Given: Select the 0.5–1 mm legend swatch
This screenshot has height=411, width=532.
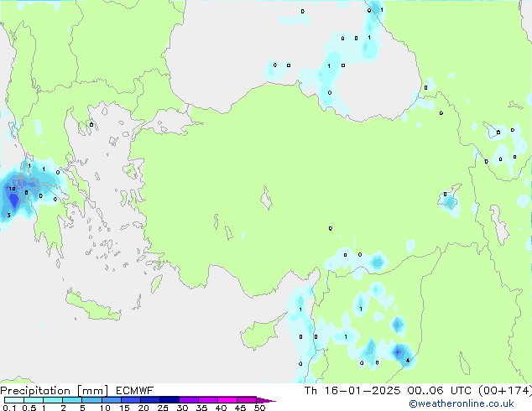Looking at the screenshot, I should (34, 400).
